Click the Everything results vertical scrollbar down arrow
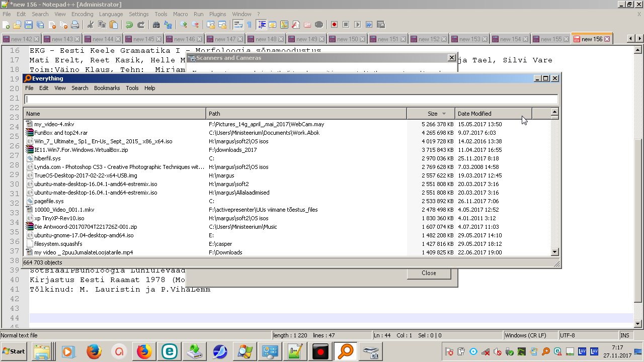Screen dimensions: 644x362 pyautogui.click(x=554, y=252)
